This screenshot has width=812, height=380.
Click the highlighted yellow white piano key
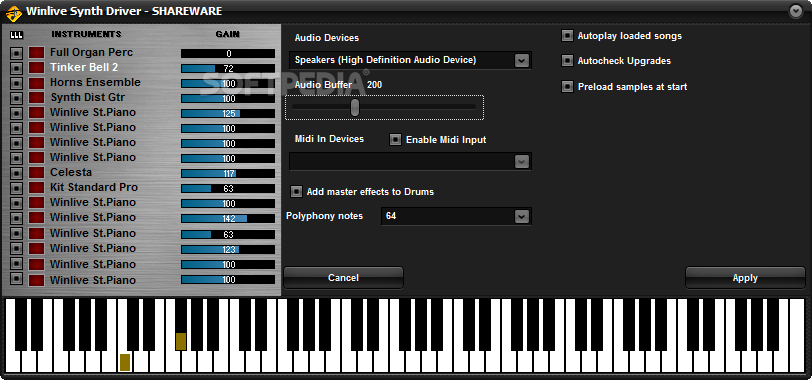pos(125,362)
